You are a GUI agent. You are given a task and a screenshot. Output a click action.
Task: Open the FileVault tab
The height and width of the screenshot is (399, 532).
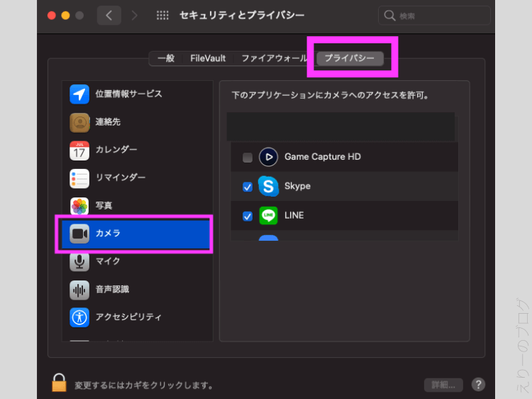click(x=207, y=58)
